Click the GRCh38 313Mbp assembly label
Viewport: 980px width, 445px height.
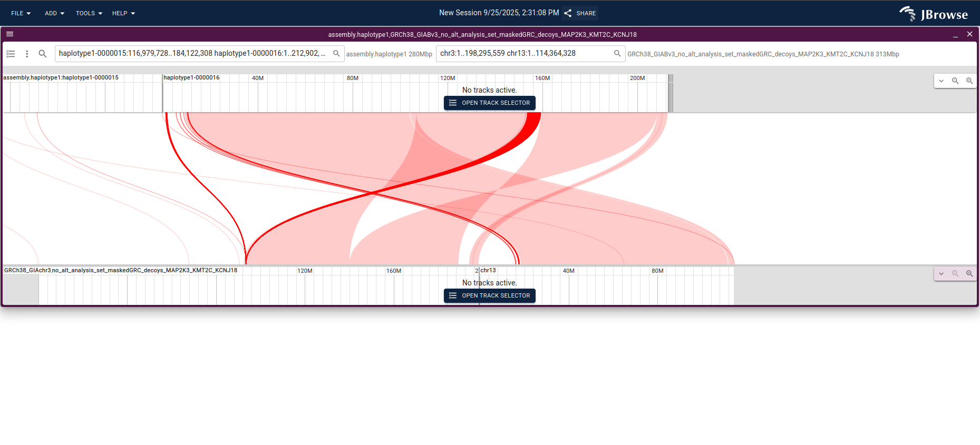pyautogui.click(x=763, y=54)
